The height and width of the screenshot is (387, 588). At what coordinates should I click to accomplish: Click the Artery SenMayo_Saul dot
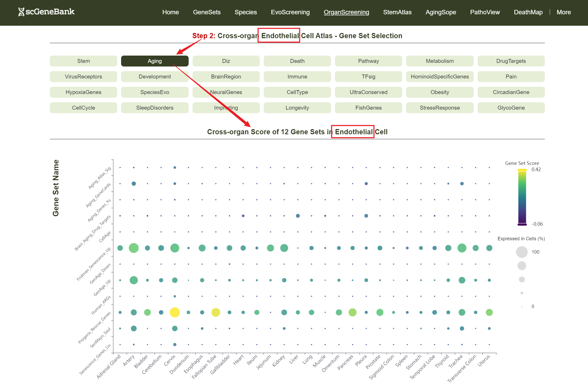coord(134,328)
